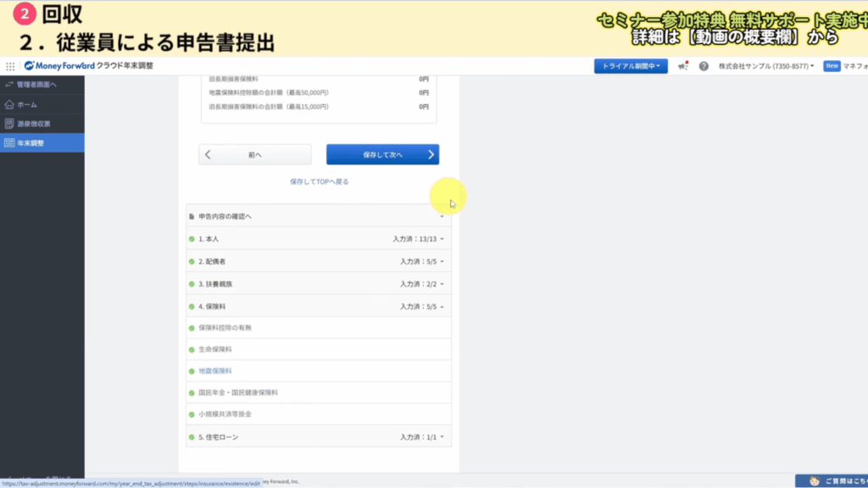Go back with the 前へ button
This screenshot has width=868, height=488.
(x=255, y=155)
